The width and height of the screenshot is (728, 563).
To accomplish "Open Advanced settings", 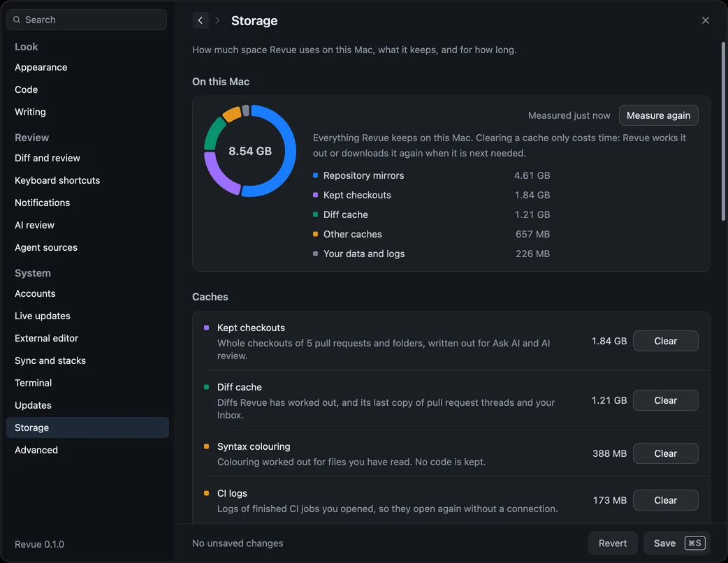I will pyautogui.click(x=87, y=450).
